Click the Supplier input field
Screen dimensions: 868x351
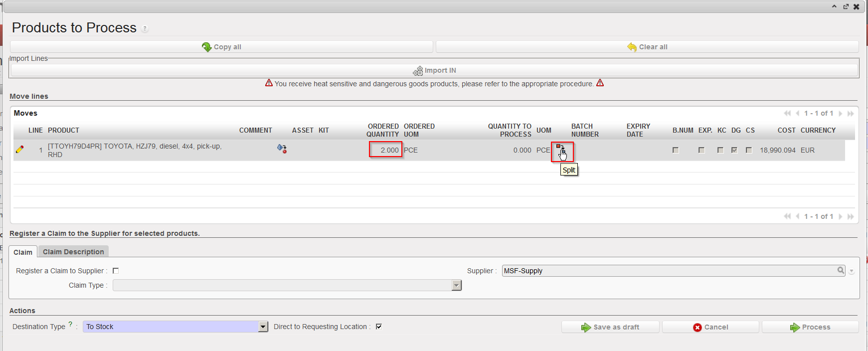(668, 271)
